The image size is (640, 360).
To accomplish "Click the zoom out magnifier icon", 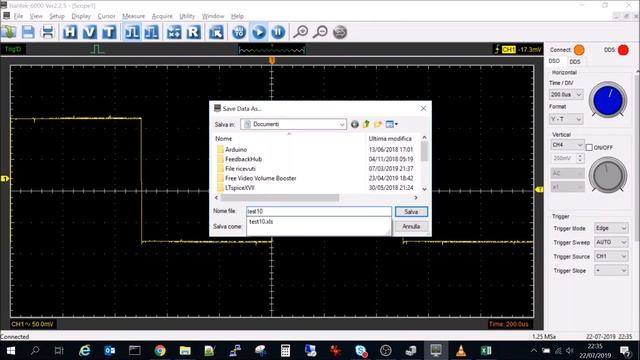I will click(x=320, y=32).
